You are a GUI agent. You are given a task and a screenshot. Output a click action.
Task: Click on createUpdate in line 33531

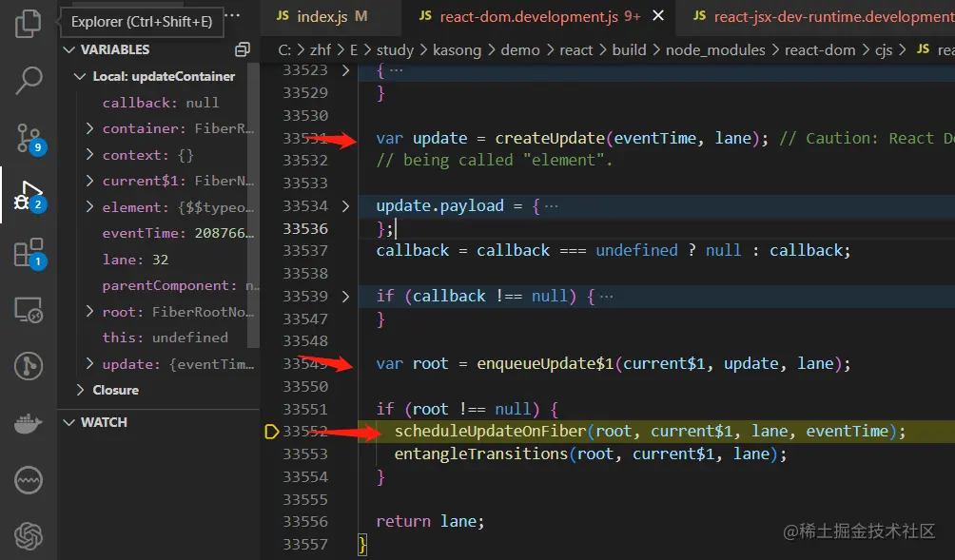pyautogui.click(x=550, y=139)
